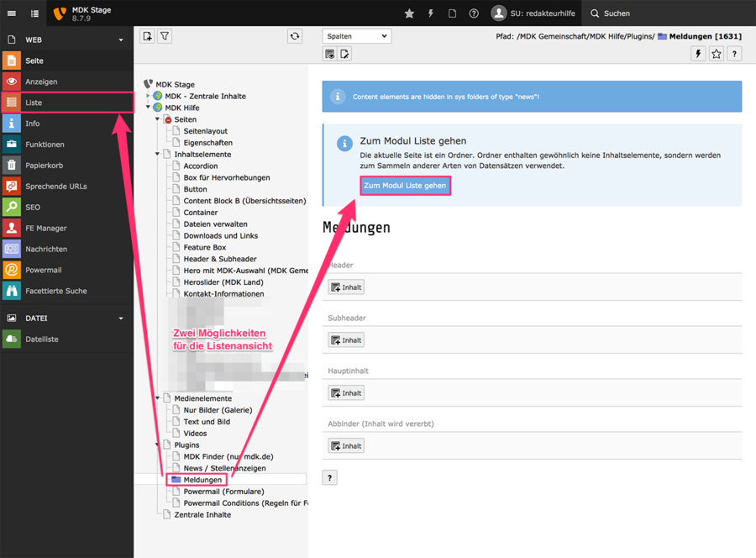Click clear page cache lightning button
Viewport: 756px width, 558px height.
point(698,54)
